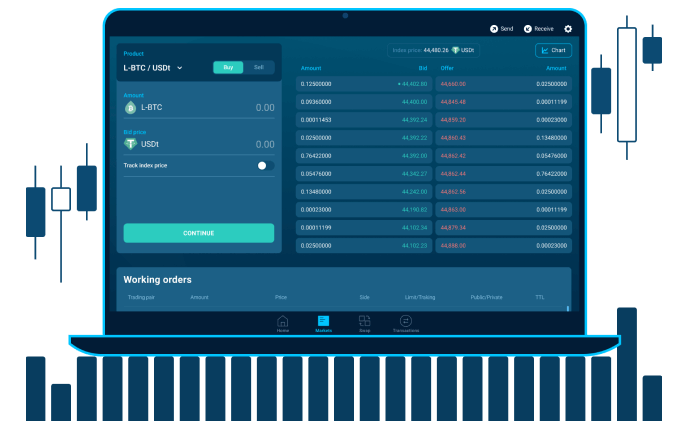Open Transactions in bottom navigation

[406, 324]
